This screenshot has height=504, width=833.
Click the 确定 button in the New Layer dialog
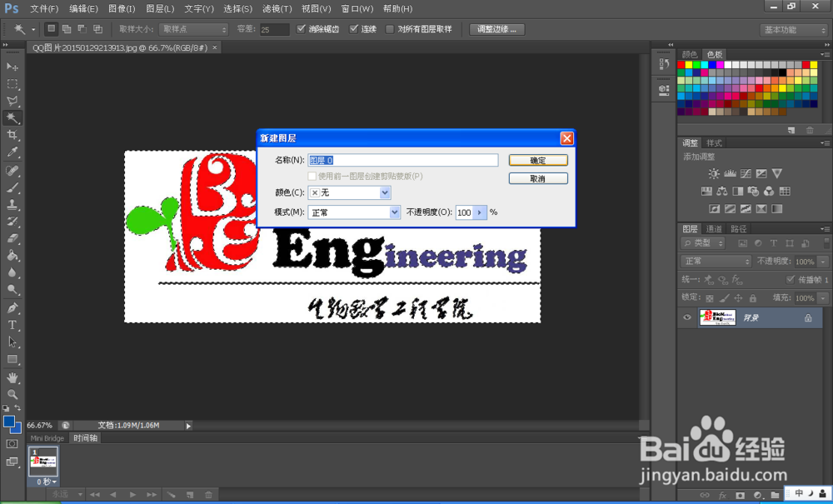point(537,160)
